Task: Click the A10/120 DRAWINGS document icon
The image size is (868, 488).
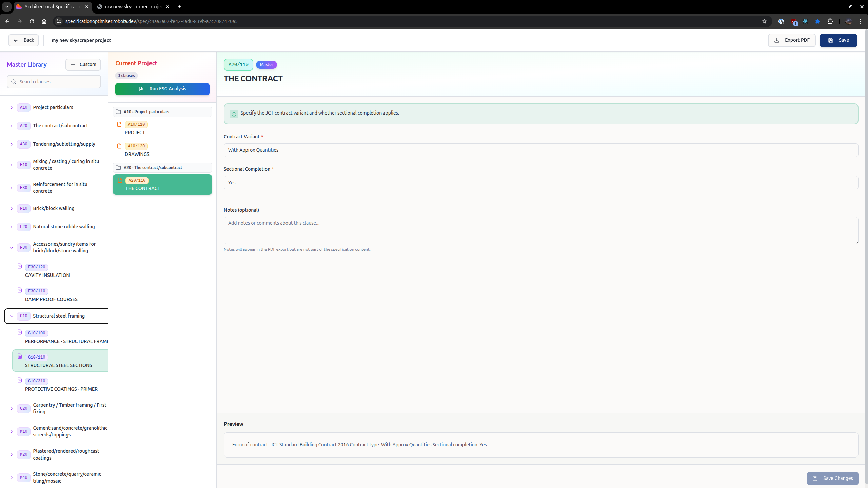Action: coord(119,146)
